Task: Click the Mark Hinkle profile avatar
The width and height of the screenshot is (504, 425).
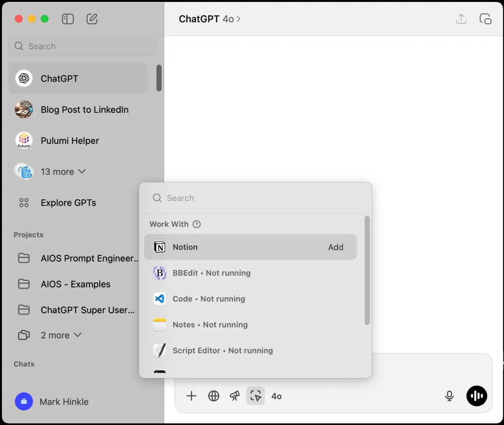Action: tap(24, 402)
